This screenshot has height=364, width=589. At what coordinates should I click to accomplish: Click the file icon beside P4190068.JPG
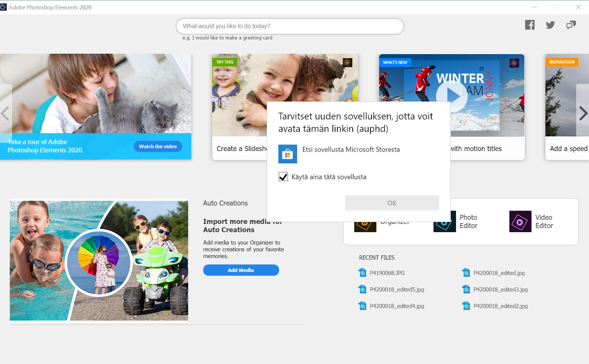point(362,273)
